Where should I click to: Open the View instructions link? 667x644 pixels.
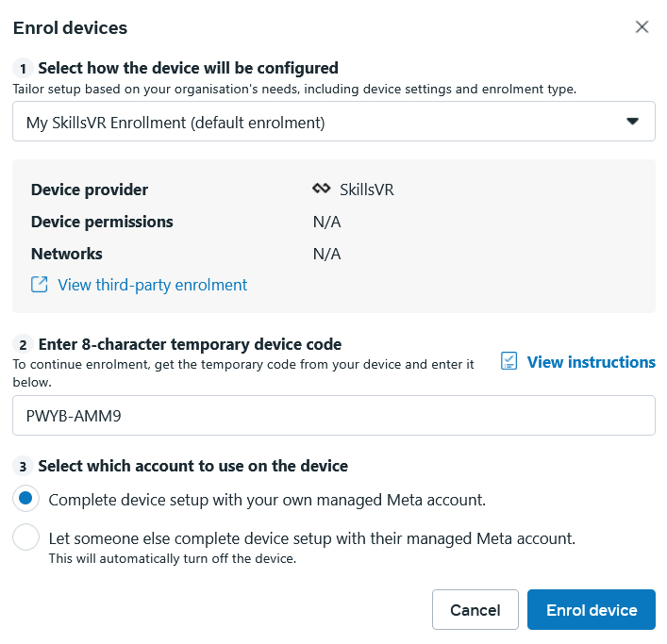[x=591, y=362]
